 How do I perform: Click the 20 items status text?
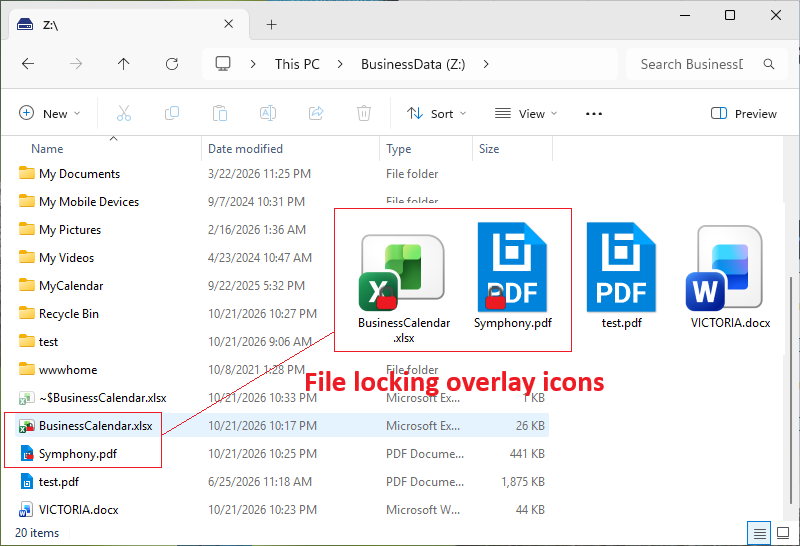tap(37, 533)
